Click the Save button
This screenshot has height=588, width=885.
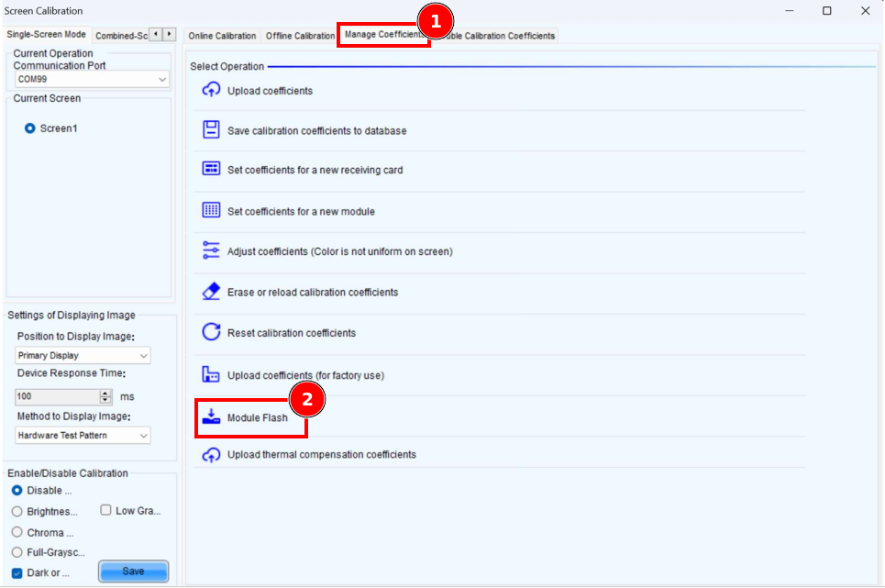pyautogui.click(x=133, y=571)
